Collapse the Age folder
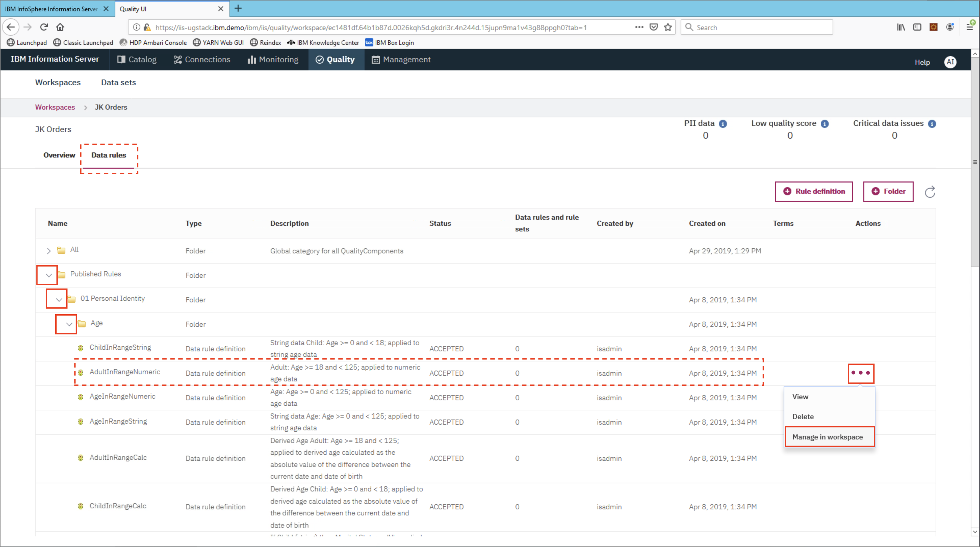 point(69,324)
